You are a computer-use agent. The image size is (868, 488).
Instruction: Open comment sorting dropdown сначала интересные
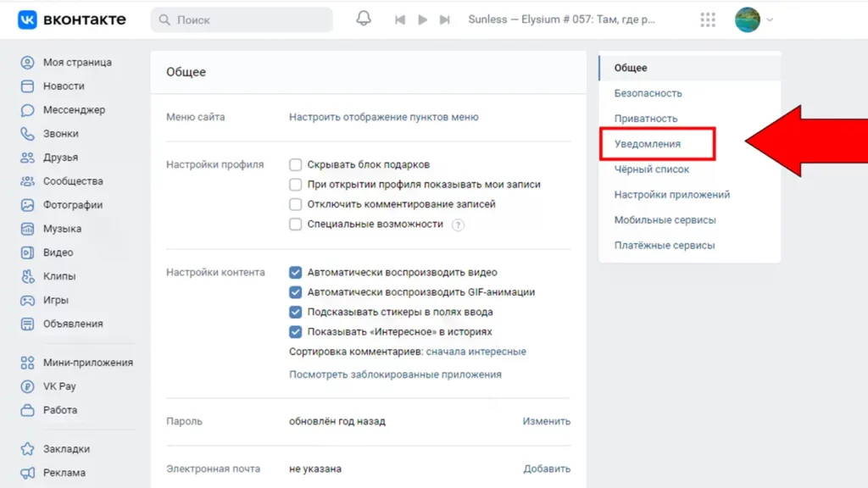(476, 352)
